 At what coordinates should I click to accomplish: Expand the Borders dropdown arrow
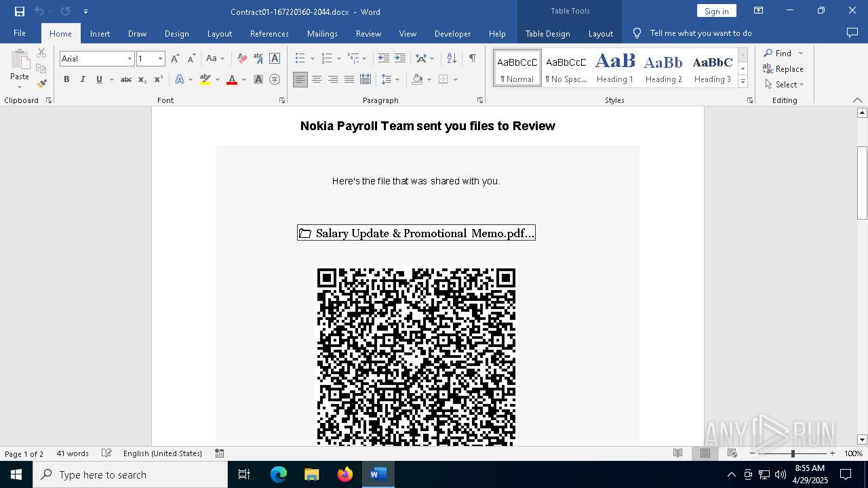tap(456, 80)
